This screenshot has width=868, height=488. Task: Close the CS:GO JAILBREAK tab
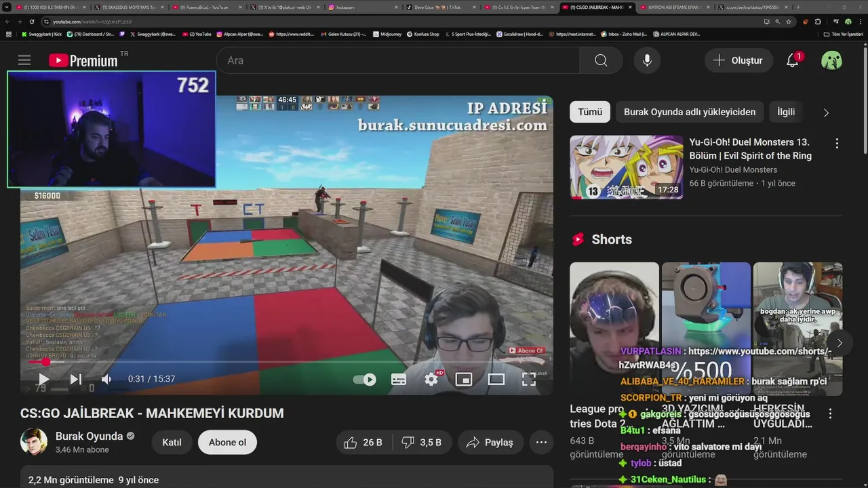[x=630, y=7]
